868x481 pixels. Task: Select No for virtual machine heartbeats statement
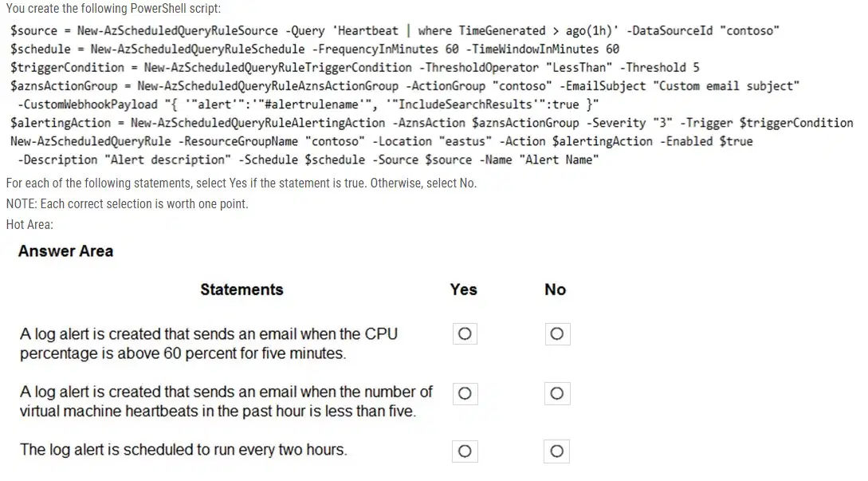click(x=557, y=393)
